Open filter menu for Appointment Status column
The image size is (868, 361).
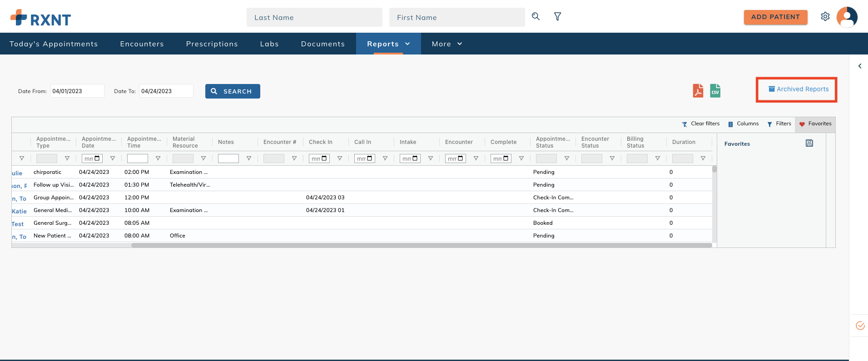[567, 158]
